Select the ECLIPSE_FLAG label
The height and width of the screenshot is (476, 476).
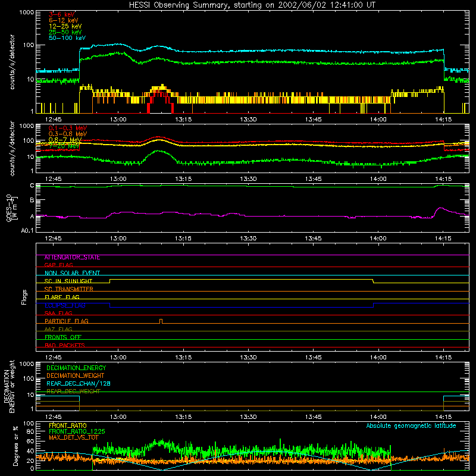65,305
